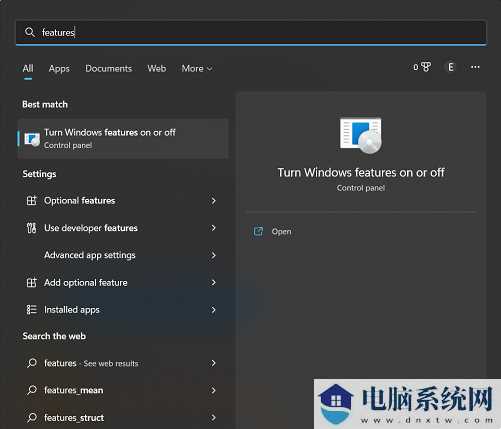Click the developer features tools icon

click(31, 228)
